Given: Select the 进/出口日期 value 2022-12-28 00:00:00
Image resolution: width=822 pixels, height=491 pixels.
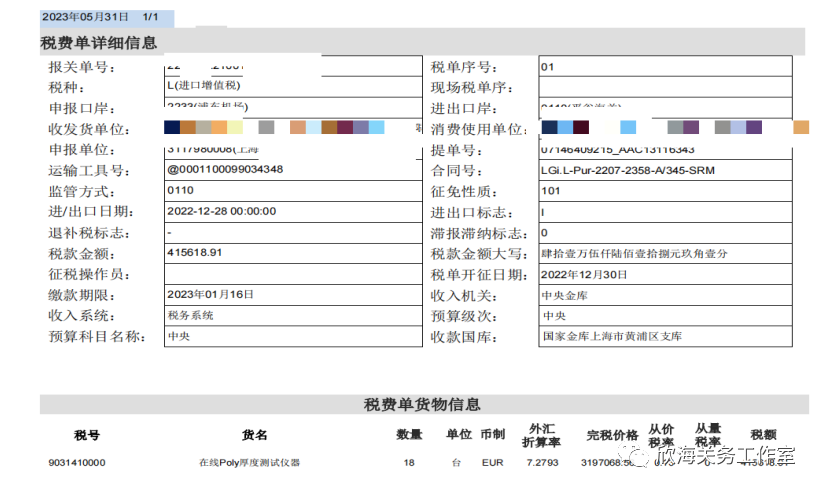Looking at the screenshot, I should tap(221, 211).
